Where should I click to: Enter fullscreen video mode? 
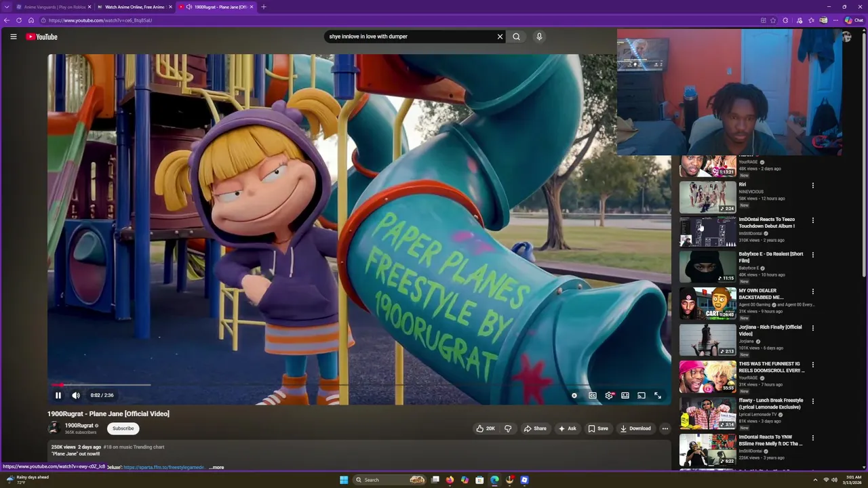click(x=658, y=395)
